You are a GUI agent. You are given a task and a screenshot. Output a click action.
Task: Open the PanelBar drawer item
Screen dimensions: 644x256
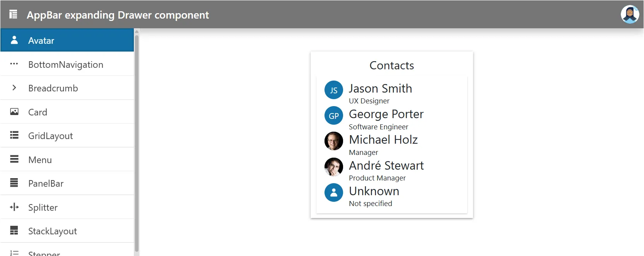pos(46,184)
